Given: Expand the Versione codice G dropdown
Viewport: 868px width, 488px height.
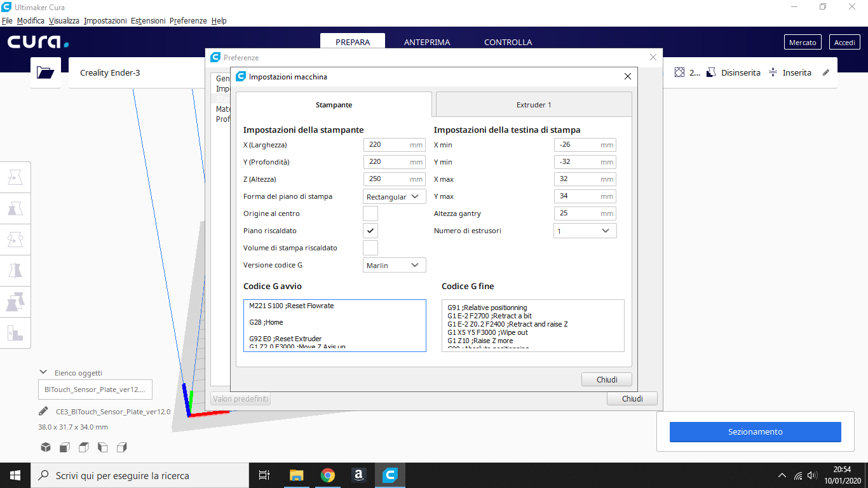Looking at the screenshot, I should (x=394, y=265).
